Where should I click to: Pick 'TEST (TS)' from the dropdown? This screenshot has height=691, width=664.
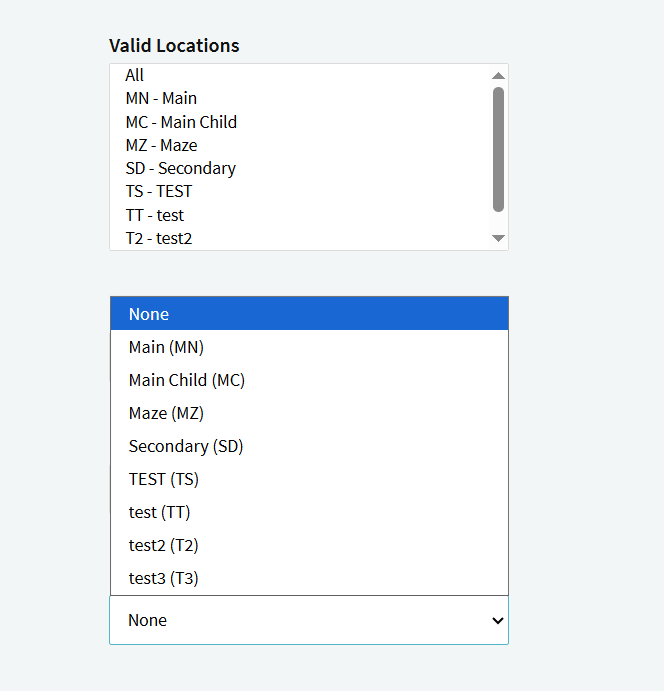click(x=164, y=479)
